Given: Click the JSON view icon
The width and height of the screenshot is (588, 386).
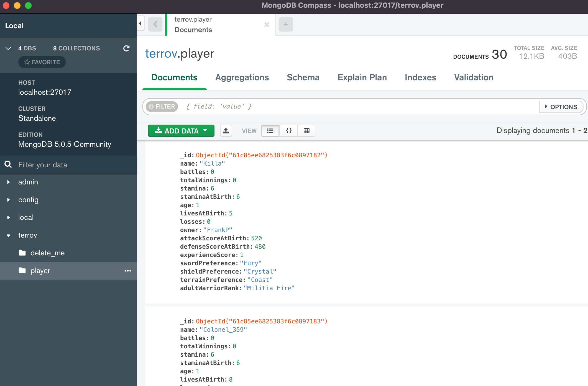Looking at the screenshot, I should coord(288,130).
